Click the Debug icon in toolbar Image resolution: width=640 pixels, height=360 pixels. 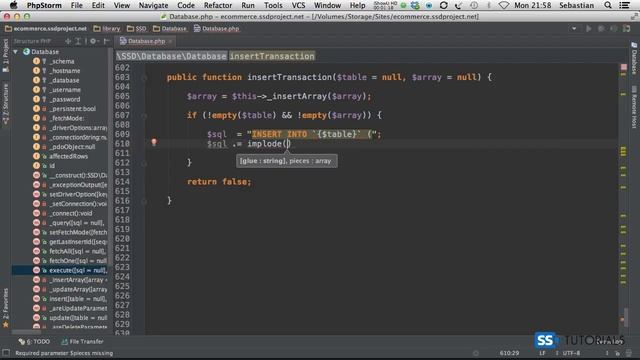pyautogui.click(x=601, y=29)
